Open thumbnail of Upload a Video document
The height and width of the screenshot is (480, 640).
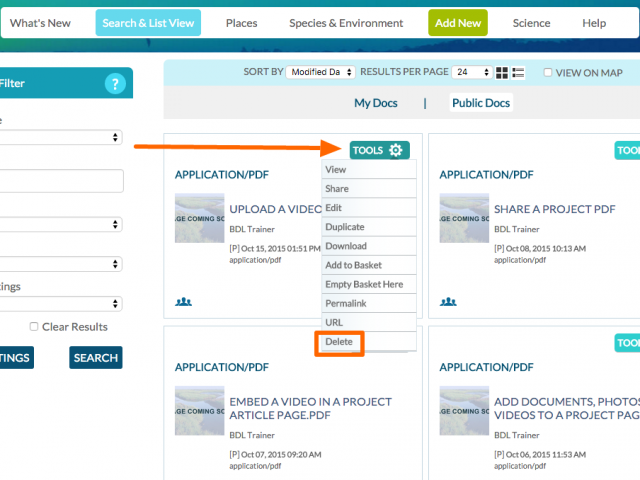(x=200, y=218)
